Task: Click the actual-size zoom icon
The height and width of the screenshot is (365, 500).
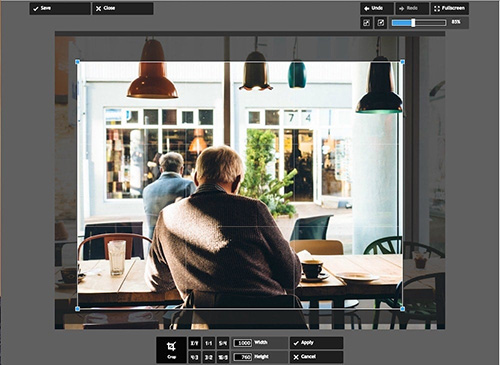Action: (381, 23)
